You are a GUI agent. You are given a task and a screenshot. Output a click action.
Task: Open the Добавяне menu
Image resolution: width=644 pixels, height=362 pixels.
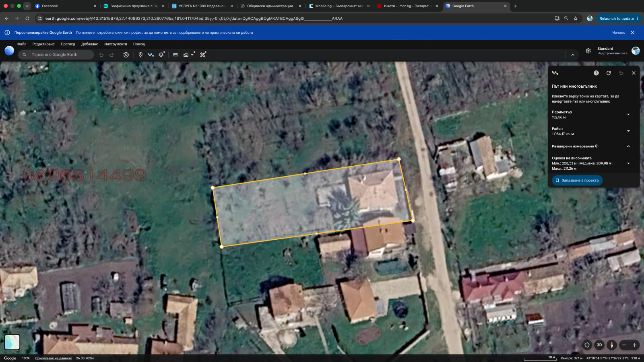pos(90,44)
